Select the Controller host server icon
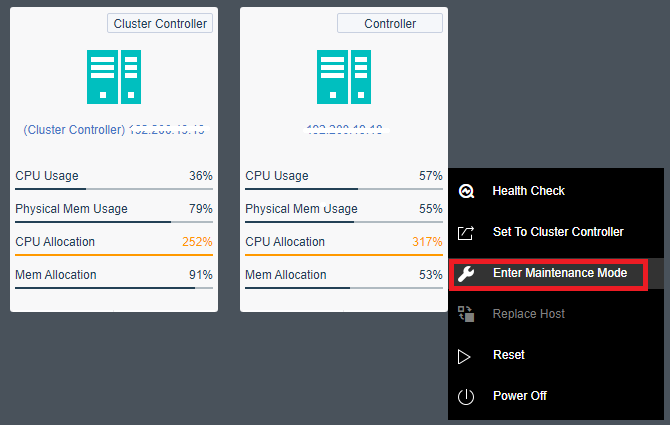Image resolution: width=670 pixels, height=425 pixels. coord(344,78)
